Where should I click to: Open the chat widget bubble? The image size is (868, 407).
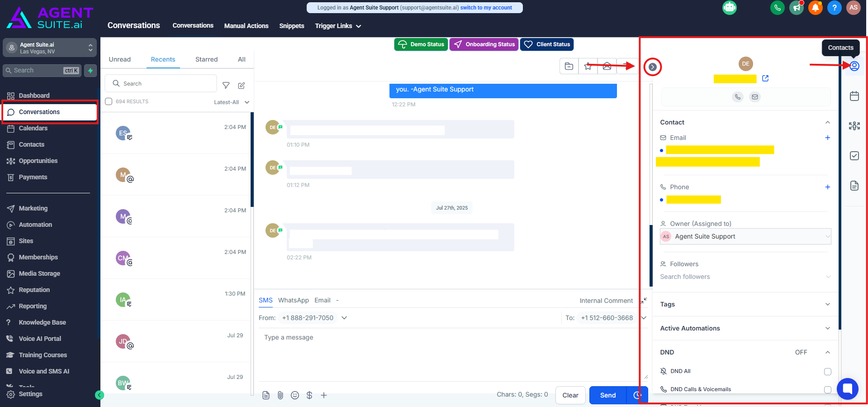pyautogui.click(x=848, y=389)
